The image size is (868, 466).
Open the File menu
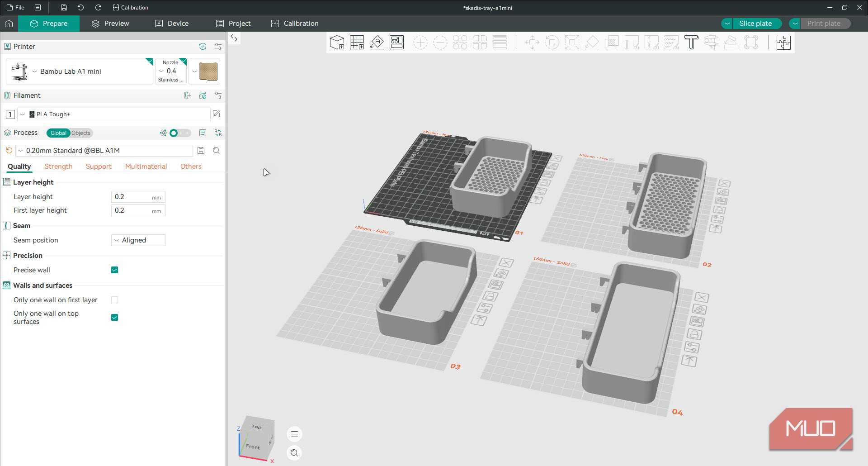(15, 8)
